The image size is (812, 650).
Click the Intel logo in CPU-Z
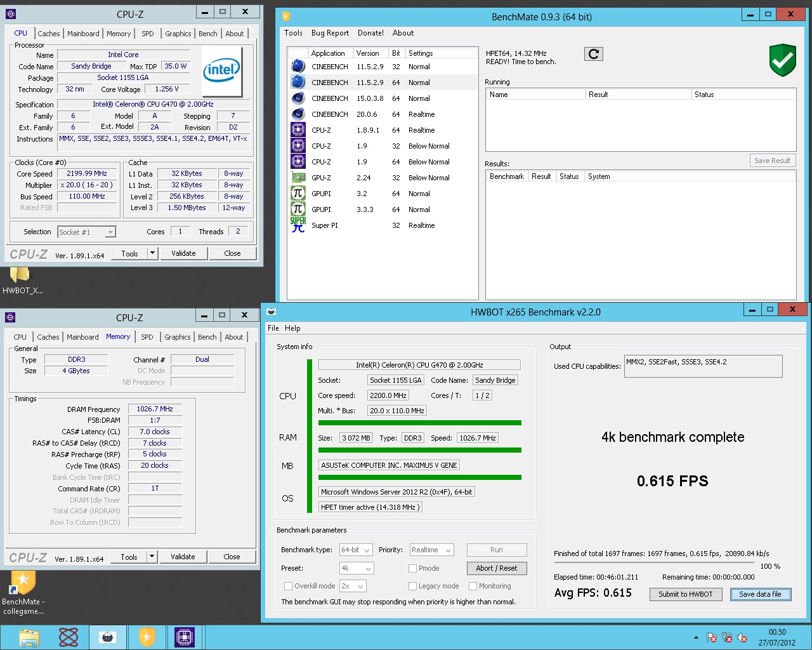tap(221, 70)
